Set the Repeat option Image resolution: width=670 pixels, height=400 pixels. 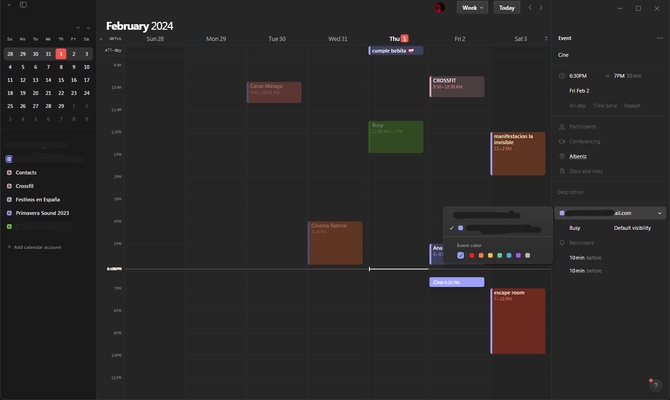[632, 106]
